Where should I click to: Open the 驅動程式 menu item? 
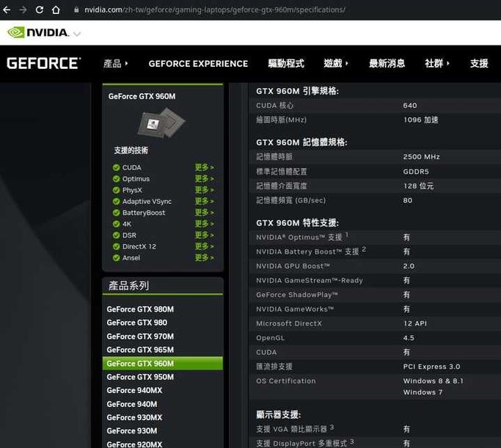[286, 64]
